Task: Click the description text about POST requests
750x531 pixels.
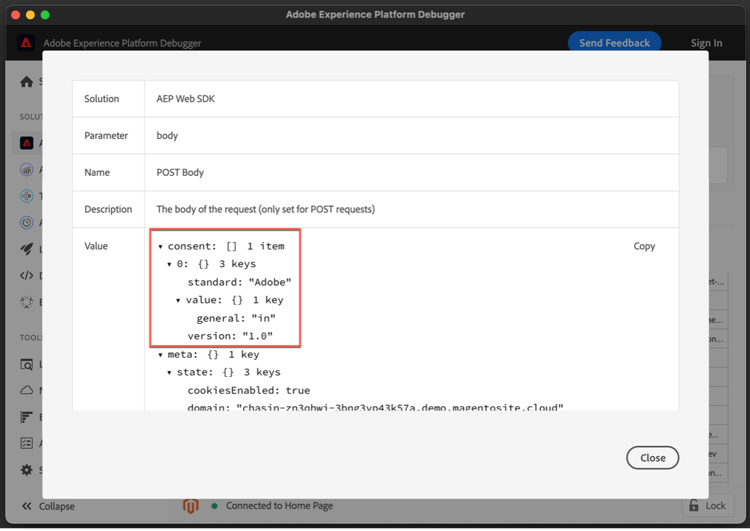Action: point(265,210)
